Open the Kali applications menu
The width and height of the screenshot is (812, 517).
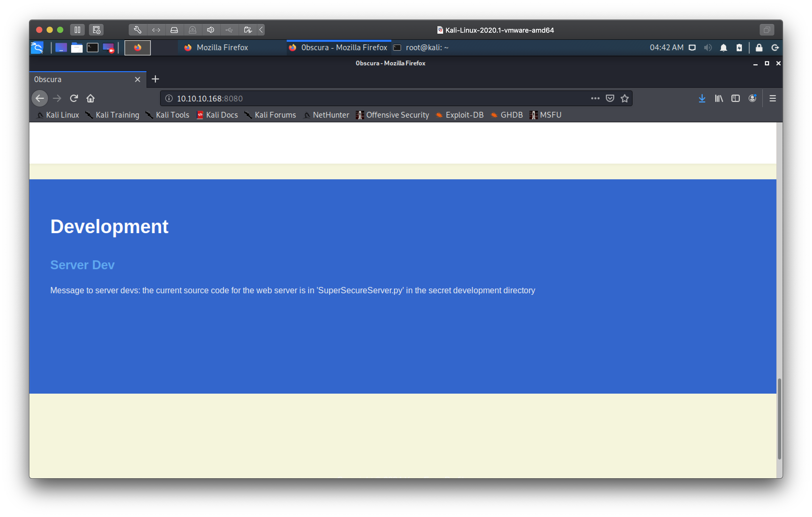(x=37, y=48)
